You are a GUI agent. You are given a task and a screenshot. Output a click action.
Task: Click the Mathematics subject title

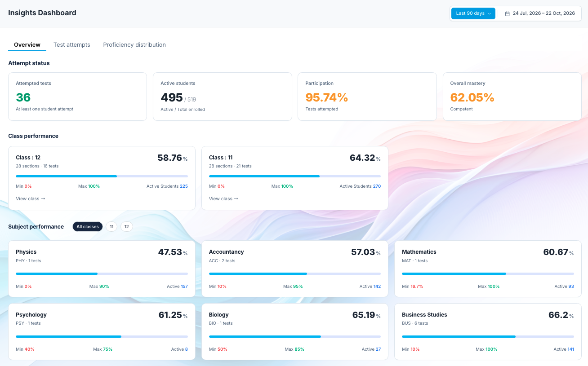[419, 252]
